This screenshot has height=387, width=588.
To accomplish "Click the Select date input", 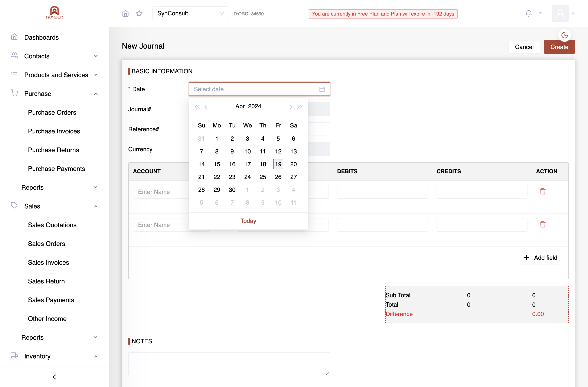I will click(259, 89).
